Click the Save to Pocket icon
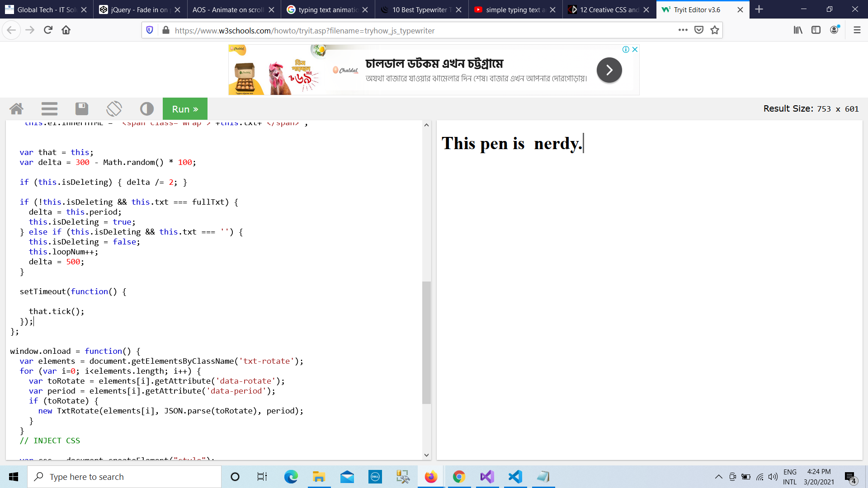Image resolution: width=868 pixels, height=488 pixels. click(x=699, y=30)
